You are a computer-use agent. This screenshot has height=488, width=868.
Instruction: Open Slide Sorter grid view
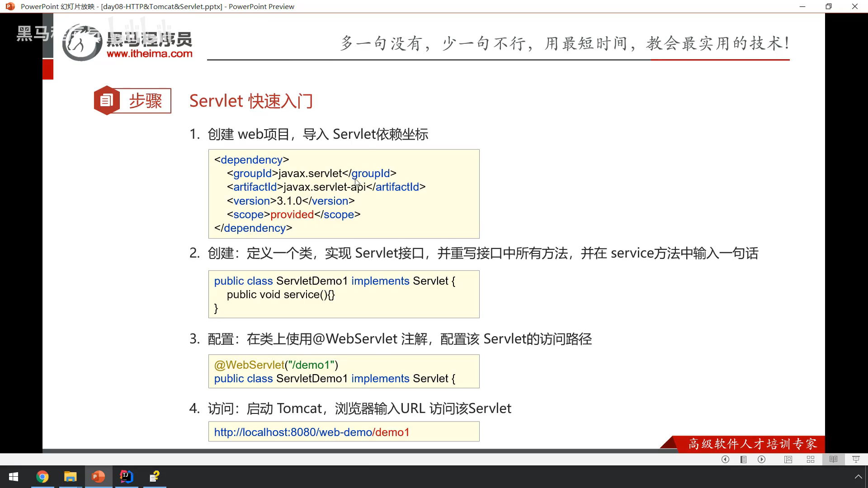pyautogui.click(x=811, y=459)
